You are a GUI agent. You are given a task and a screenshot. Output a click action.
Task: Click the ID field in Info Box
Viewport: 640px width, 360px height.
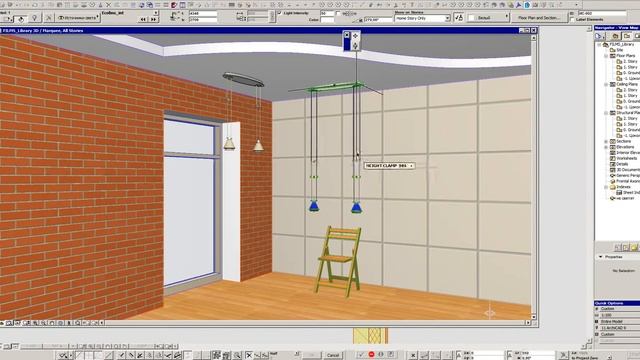click(x=602, y=13)
